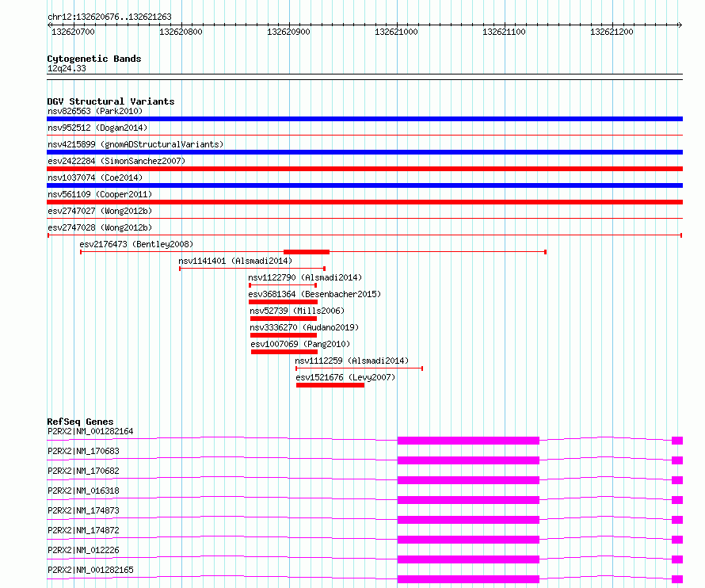Viewport: 705px width, 588px height.
Task: Select variant label esv1521676 (Levy2007)
Action: (345, 377)
